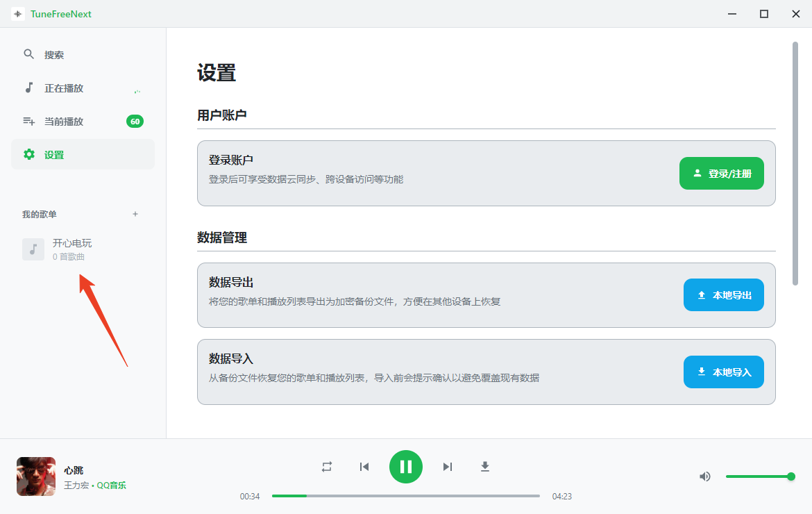Click the settings page vertical scrollbar
The height and width of the screenshot is (514, 812).
click(x=795, y=163)
